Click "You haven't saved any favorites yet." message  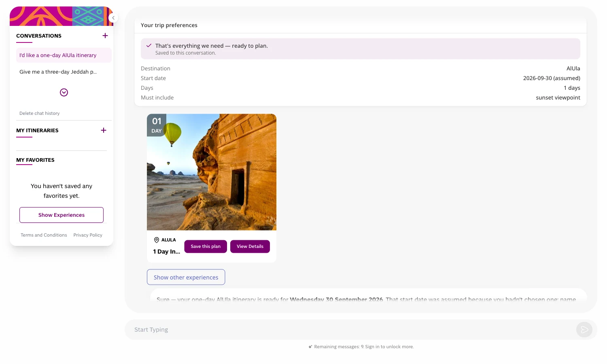pyautogui.click(x=62, y=191)
